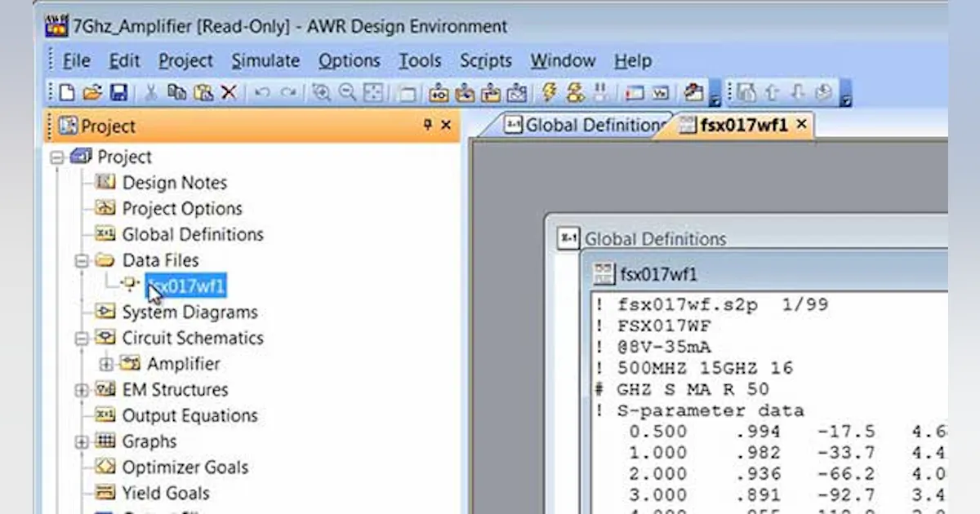Click the down arrow icon in the second toolbar
This screenshot has height=514, width=980.
[798, 93]
